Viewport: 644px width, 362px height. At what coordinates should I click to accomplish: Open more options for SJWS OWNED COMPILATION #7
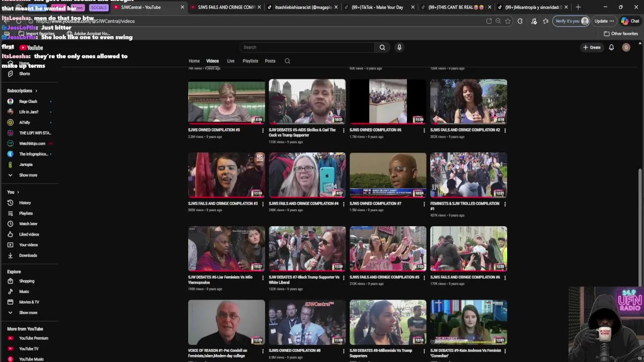pos(424,204)
